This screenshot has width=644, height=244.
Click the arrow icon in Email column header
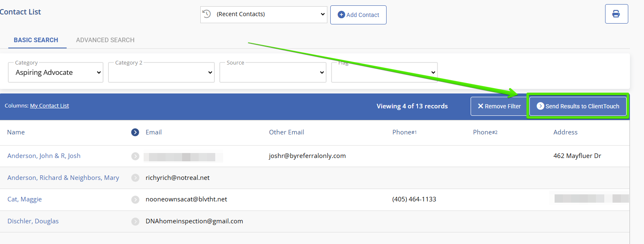point(135,132)
